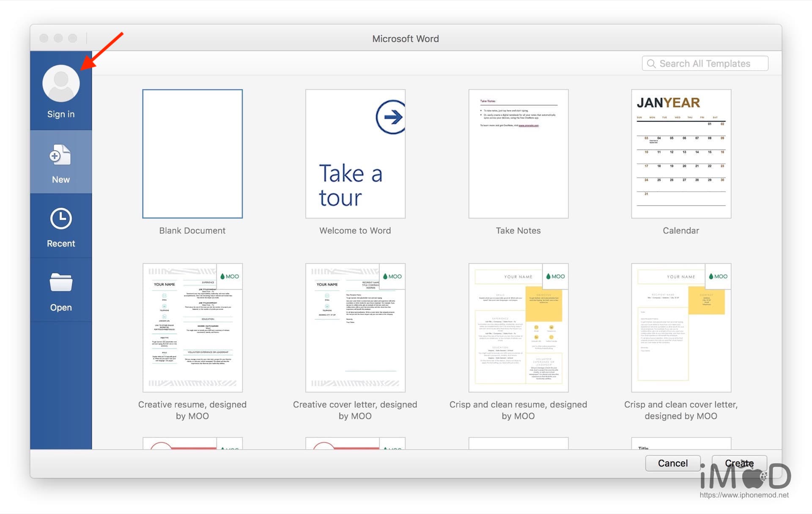Open the Microsoft Word title menu

(406, 38)
